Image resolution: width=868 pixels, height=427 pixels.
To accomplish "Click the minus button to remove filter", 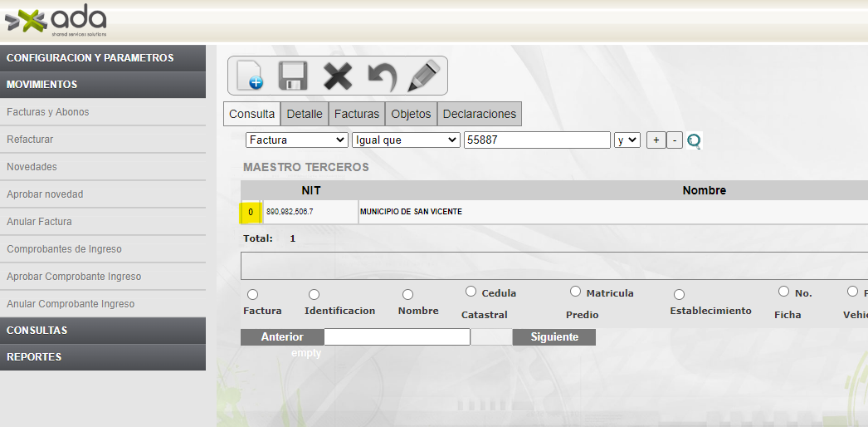I will tap(675, 140).
